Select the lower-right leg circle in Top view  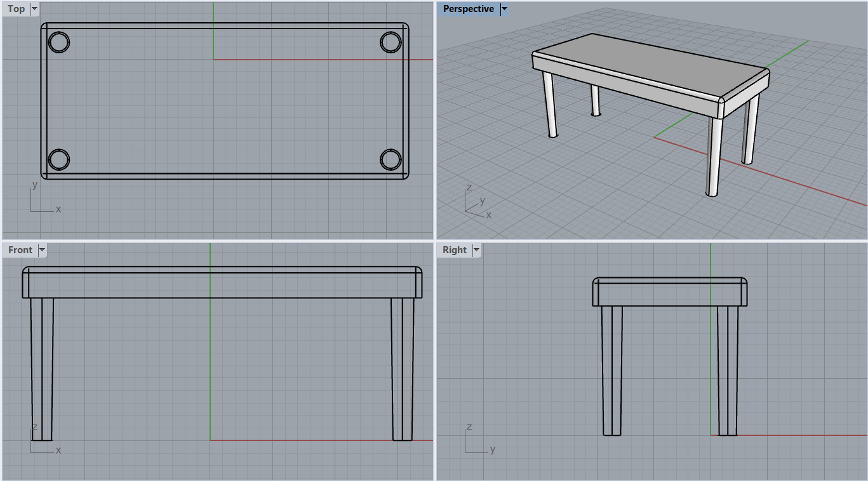point(391,159)
